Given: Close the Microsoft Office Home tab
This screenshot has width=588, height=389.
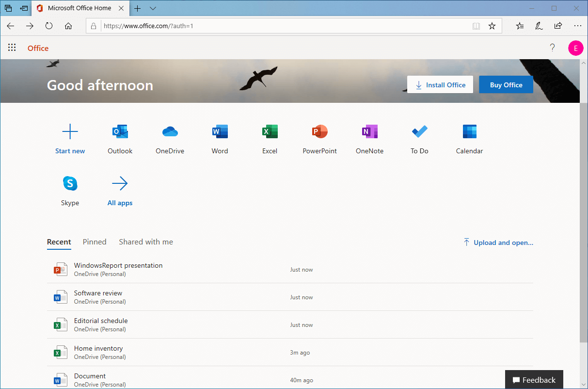Looking at the screenshot, I should (x=121, y=8).
